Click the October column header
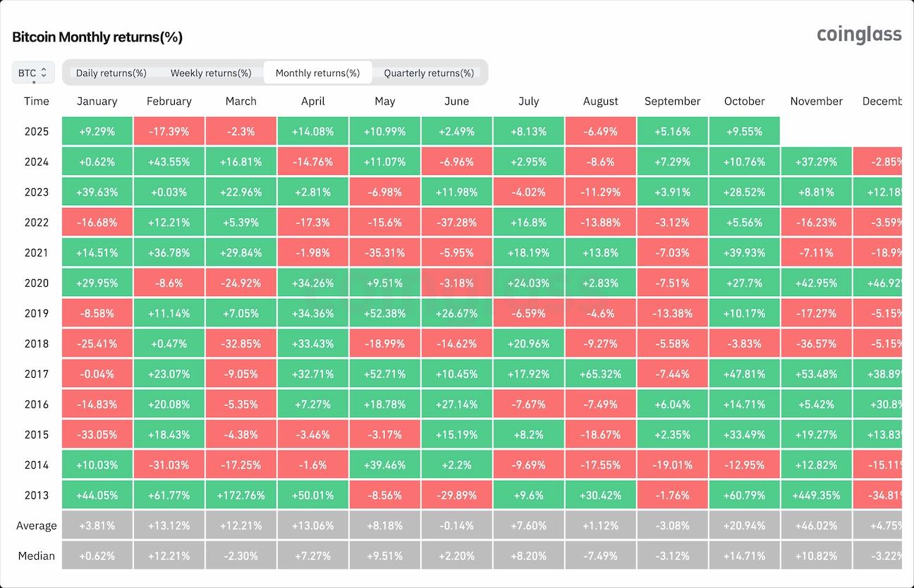Viewport: 914px width, 588px height. tap(744, 101)
